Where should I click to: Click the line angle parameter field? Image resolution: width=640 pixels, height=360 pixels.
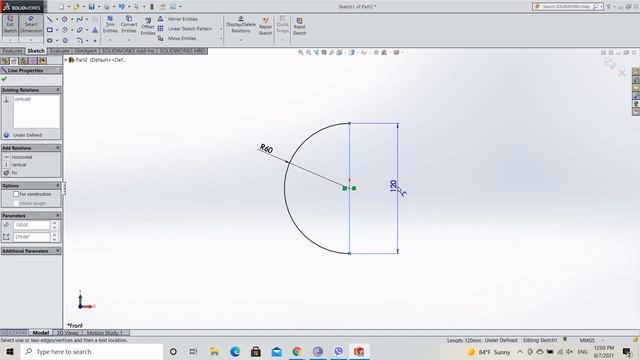(x=31, y=237)
